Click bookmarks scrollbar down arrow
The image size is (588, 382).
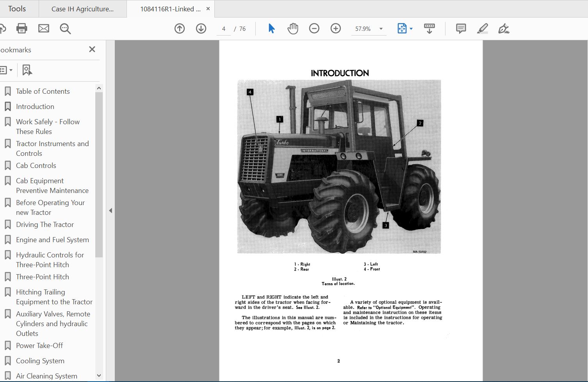(99, 376)
